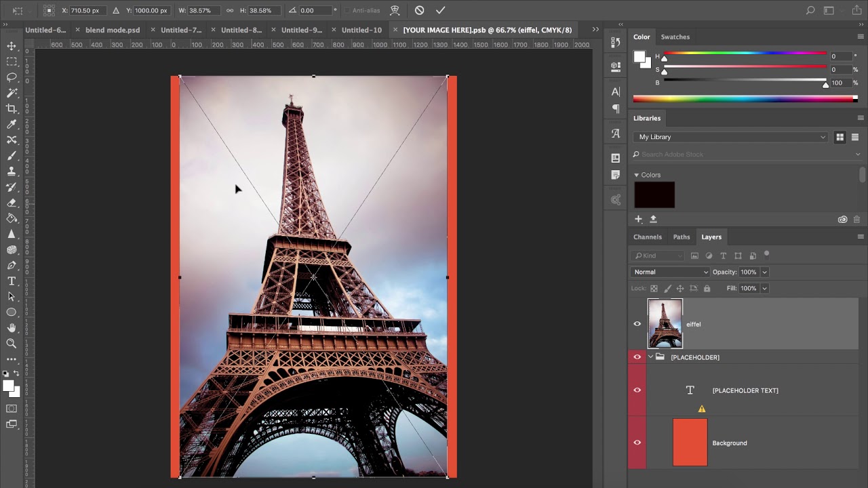The width and height of the screenshot is (868, 488).
Task: Commit the transform with the checkmark
Action: 441,10
